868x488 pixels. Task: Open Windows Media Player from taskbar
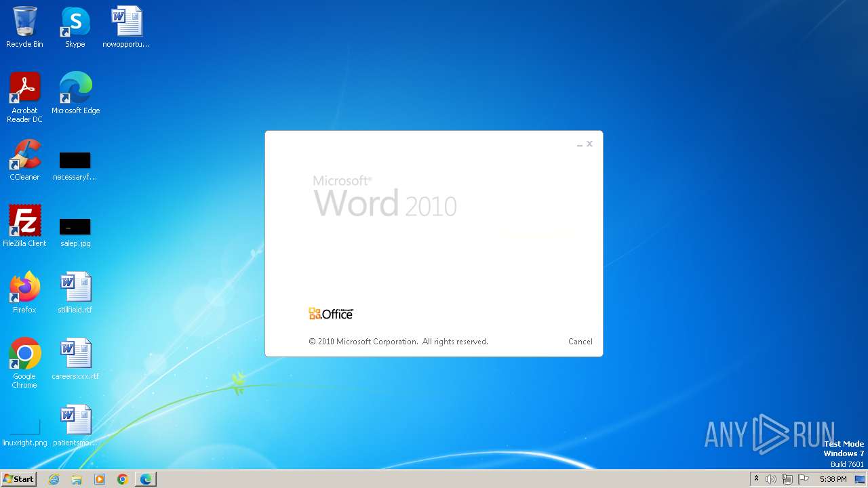point(100,479)
